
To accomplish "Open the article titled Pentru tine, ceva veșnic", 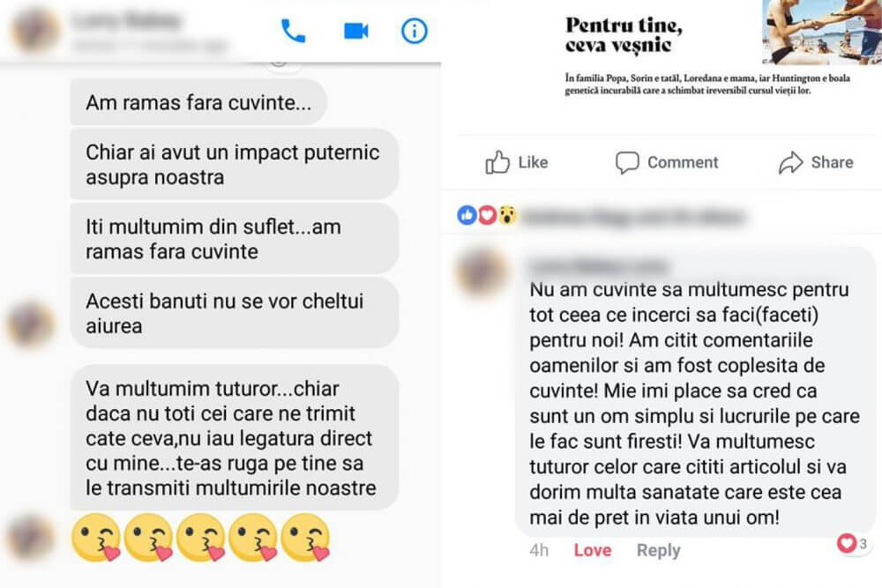I will (624, 35).
